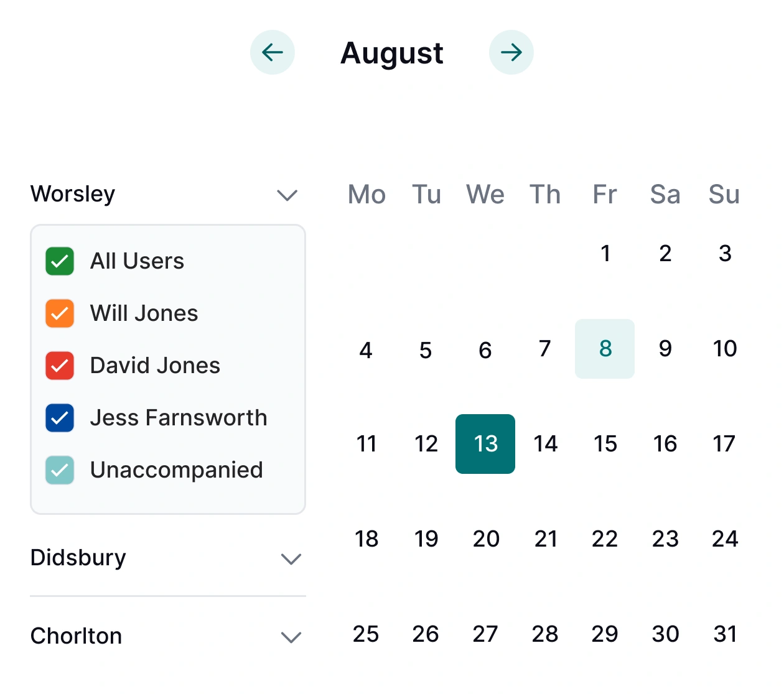Advance to the next month
The image size is (784, 694).
click(511, 52)
